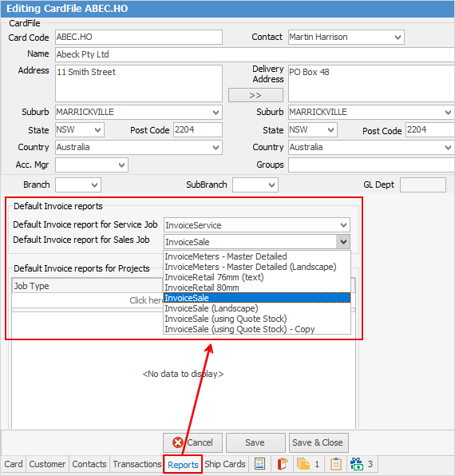Switch to the Card tab
Image resolution: width=455 pixels, height=476 pixels.
pos(14,464)
